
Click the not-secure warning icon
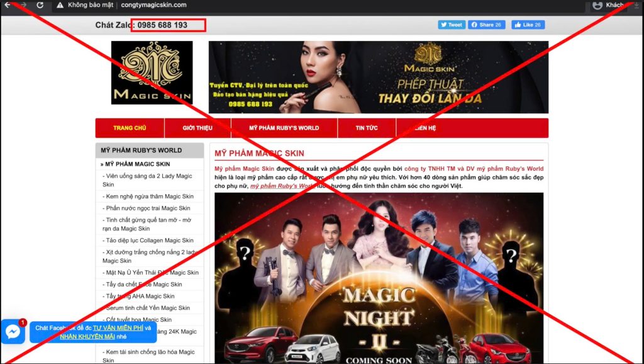pos(60,5)
